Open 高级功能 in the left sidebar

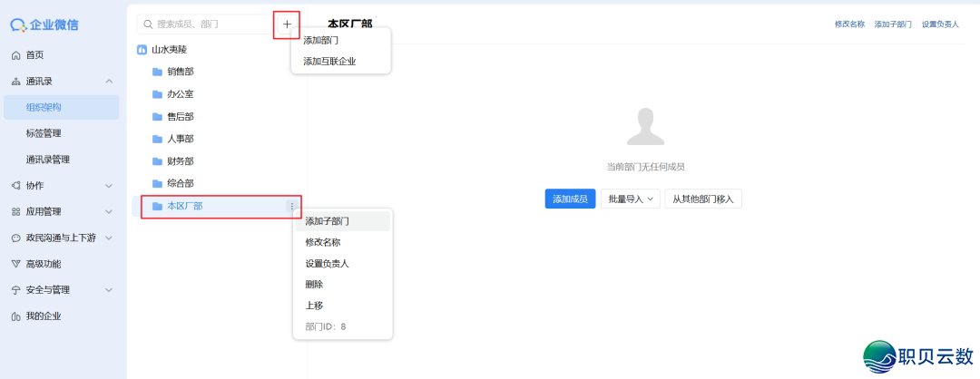point(43,264)
